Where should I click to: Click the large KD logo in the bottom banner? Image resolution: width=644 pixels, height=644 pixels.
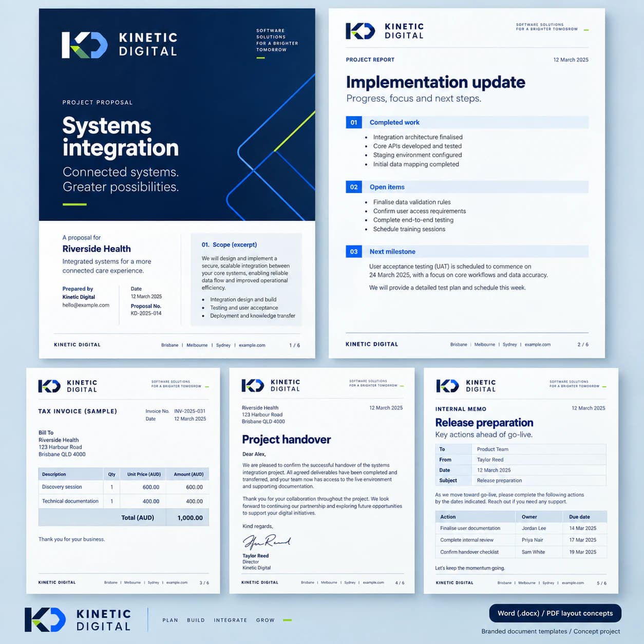click(x=45, y=620)
